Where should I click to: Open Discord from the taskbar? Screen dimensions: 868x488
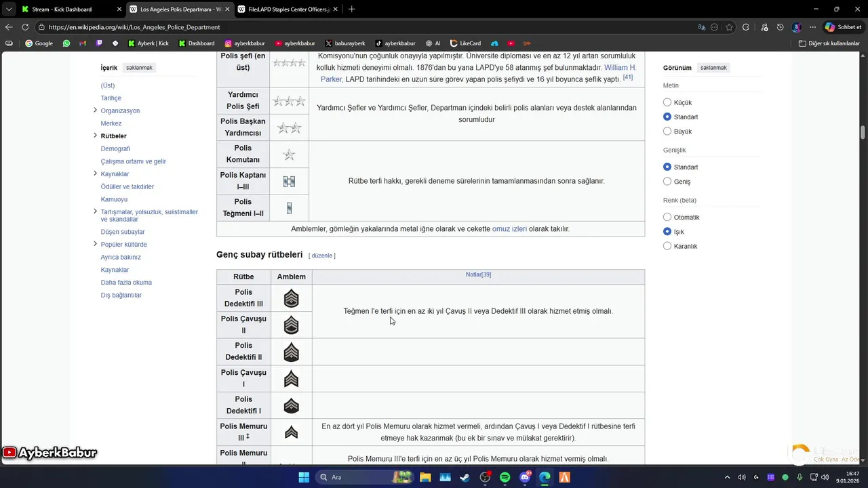(525, 477)
